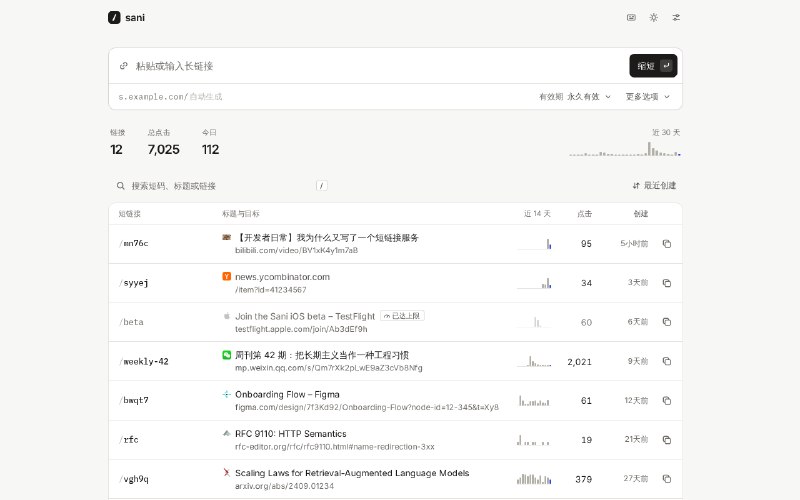
Task: Select the /vgh9q short code
Action: 134,479
